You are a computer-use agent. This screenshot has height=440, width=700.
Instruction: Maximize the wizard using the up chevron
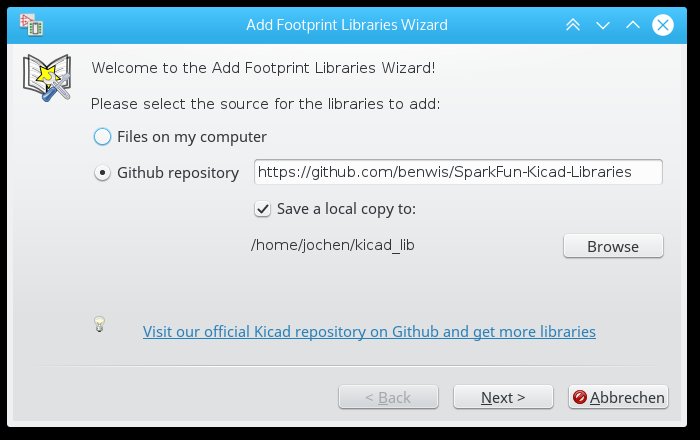pyautogui.click(x=633, y=25)
